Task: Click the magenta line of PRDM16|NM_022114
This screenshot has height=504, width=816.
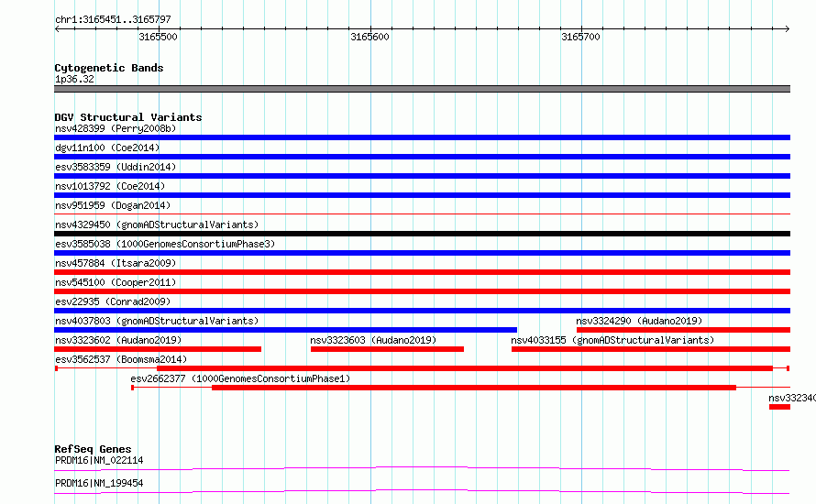Action: [x=422, y=468]
